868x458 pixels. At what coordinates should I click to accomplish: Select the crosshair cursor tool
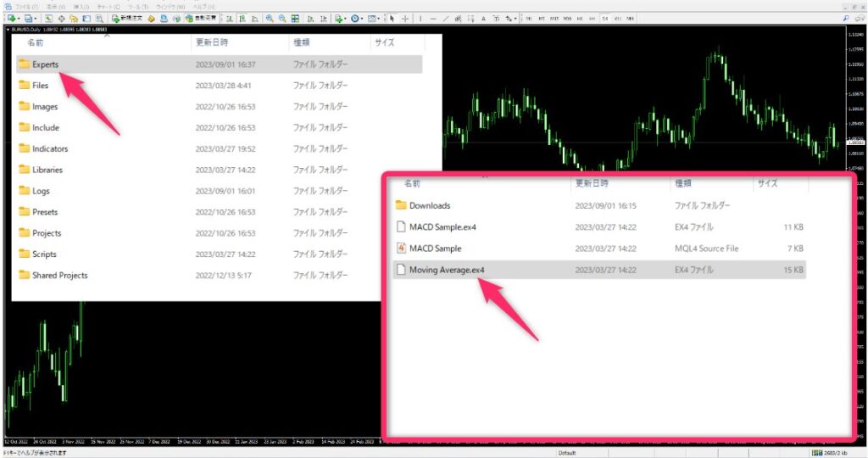pyautogui.click(x=404, y=18)
